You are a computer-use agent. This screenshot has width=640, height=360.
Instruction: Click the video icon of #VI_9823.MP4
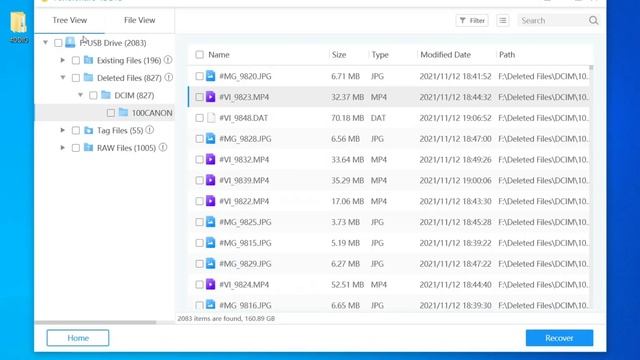tap(211, 97)
